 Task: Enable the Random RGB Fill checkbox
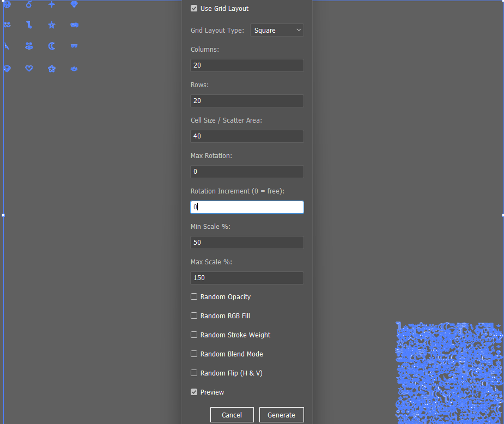click(194, 316)
